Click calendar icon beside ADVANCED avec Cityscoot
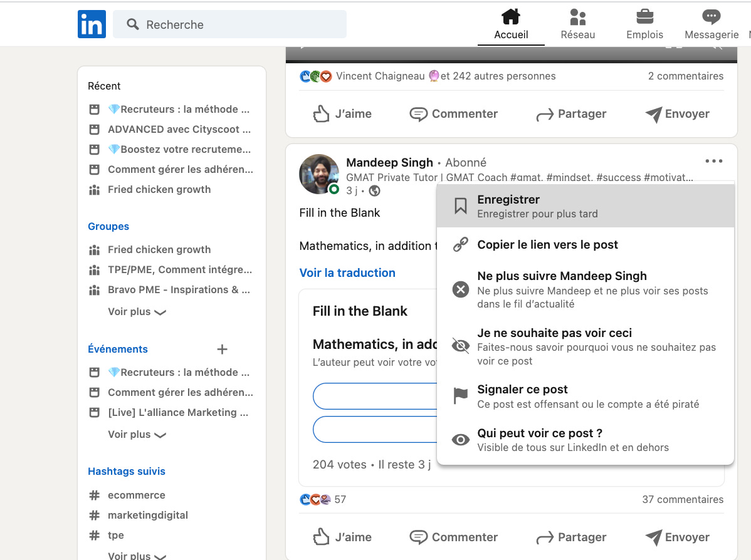 point(95,129)
